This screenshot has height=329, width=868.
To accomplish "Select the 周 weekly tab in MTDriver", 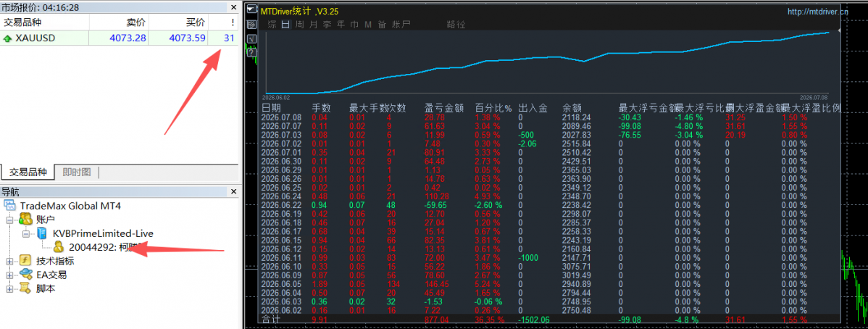I will [299, 25].
